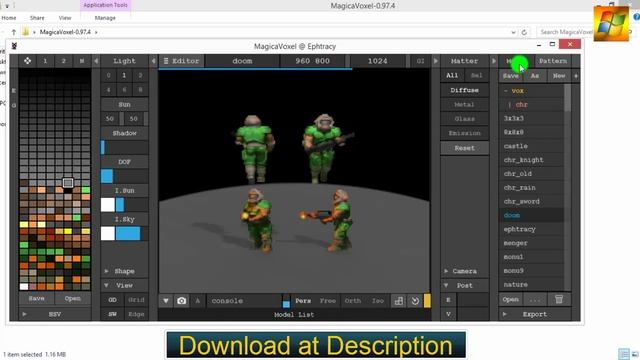Image resolution: width=640 pixels, height=360 pixels.
Task: Collapse the Light panel with the left arrow
Action: (153, 61)
